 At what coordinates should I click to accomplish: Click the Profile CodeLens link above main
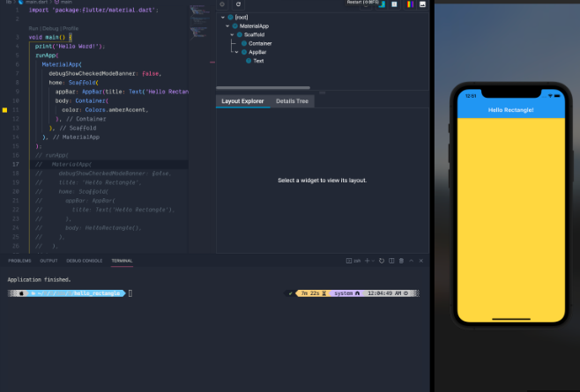point(71,28)
